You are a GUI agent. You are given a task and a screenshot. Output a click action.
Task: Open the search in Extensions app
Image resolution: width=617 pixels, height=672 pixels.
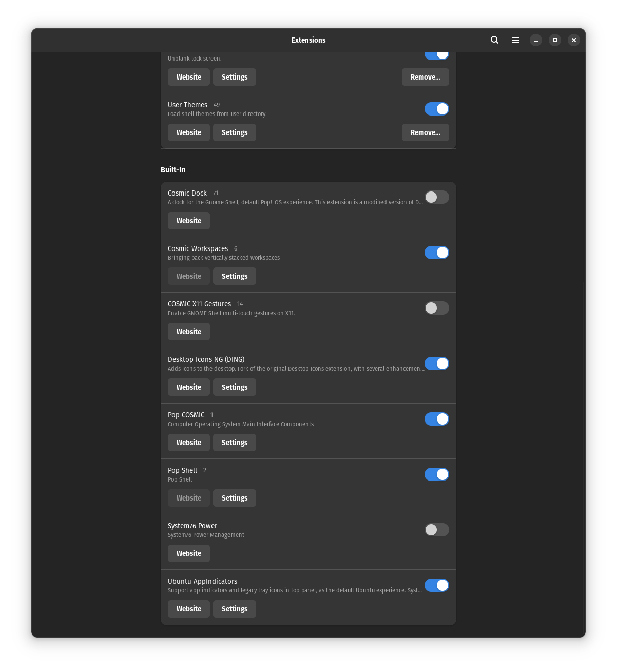click(x=494, y=40)
